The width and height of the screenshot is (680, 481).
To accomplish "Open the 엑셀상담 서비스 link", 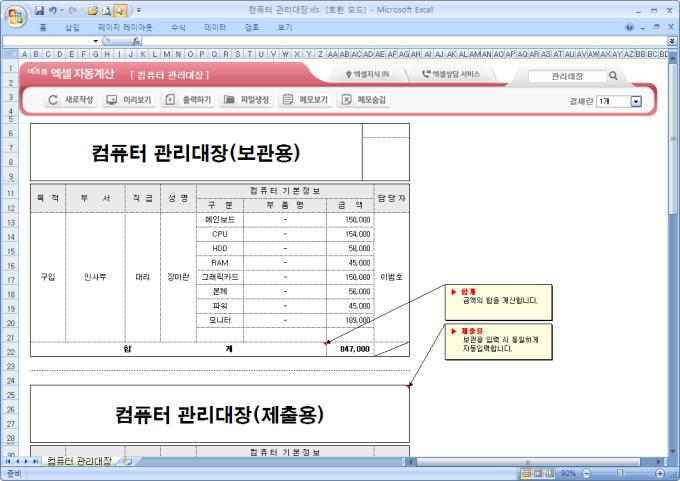I will tap(451, 75).
